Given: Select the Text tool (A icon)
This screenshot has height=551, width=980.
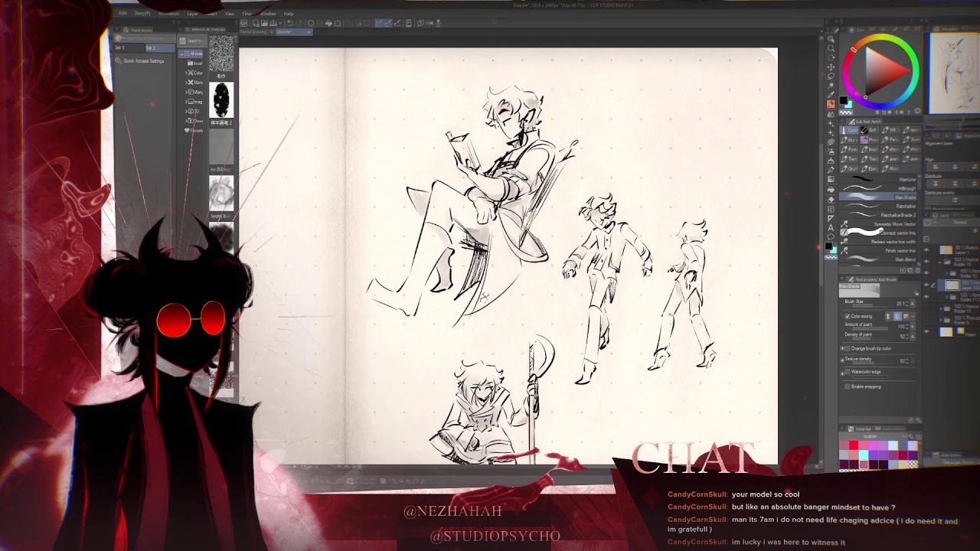Looking at the screenshot, I should tap(831, 227).
